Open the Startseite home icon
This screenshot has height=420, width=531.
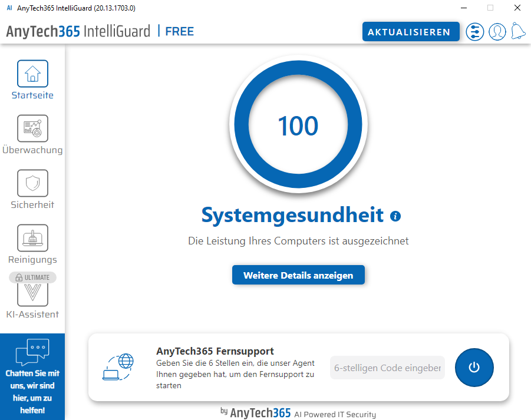point(32,74)
